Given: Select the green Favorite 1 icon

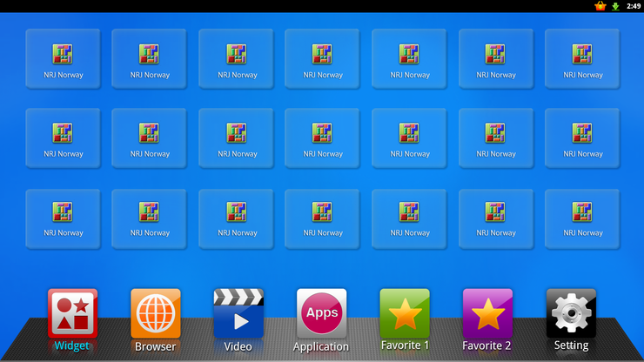Looking at the screenshot, I should 405,313.
